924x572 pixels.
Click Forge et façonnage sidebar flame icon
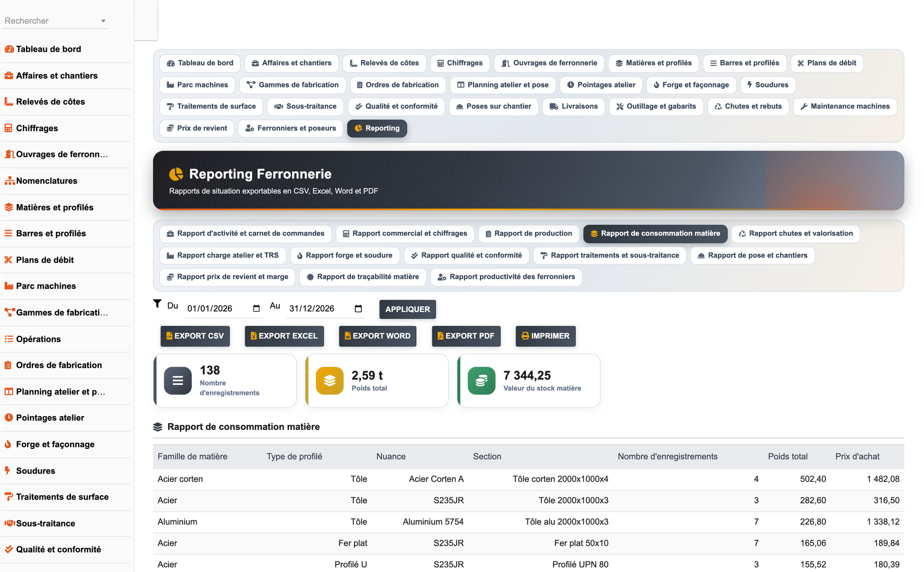point(8,444)
